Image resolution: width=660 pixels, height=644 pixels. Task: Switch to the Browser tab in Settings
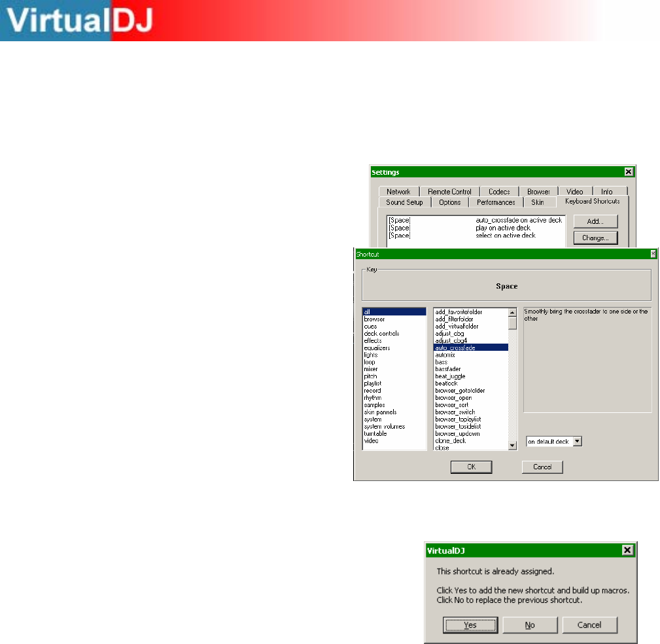pyautogui.click(x=538, y=192)
